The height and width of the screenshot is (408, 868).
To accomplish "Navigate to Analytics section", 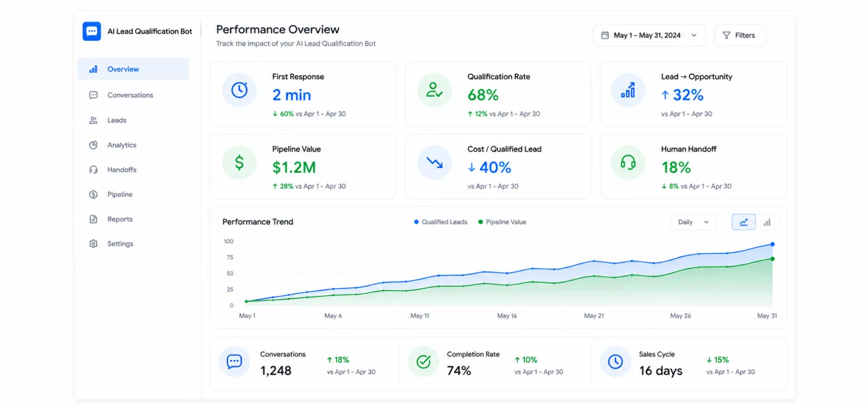I will coord(133,145).
